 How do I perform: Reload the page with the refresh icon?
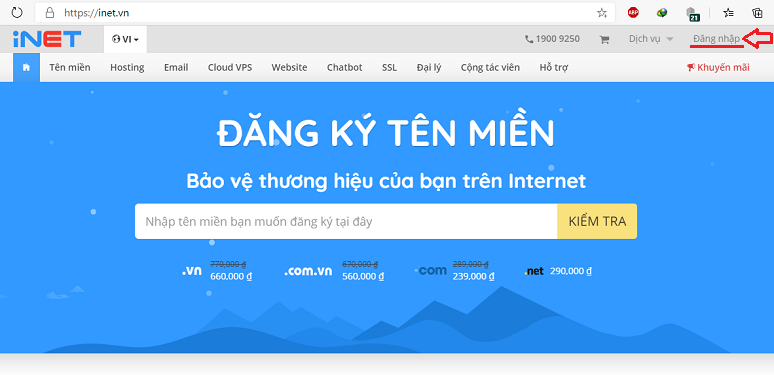pos(17,13)
